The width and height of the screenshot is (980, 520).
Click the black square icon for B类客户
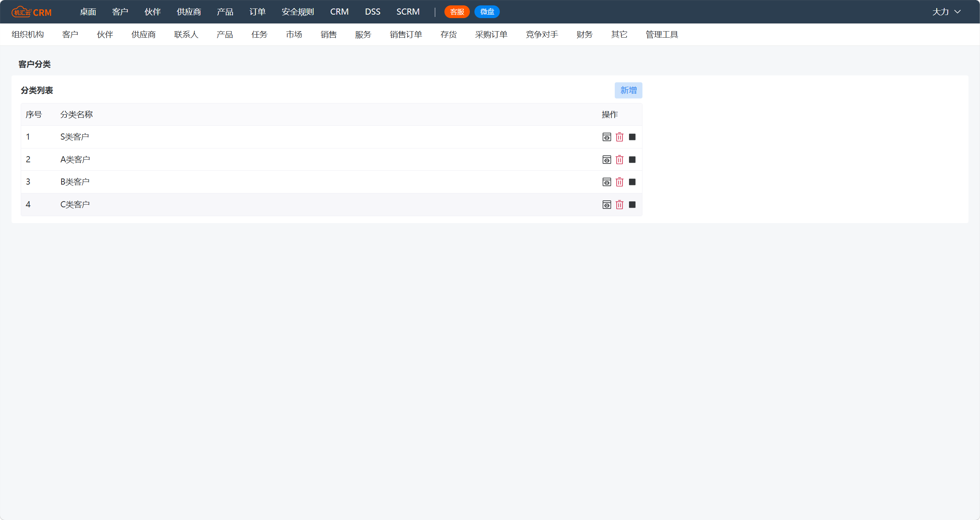tap(632, 182)
